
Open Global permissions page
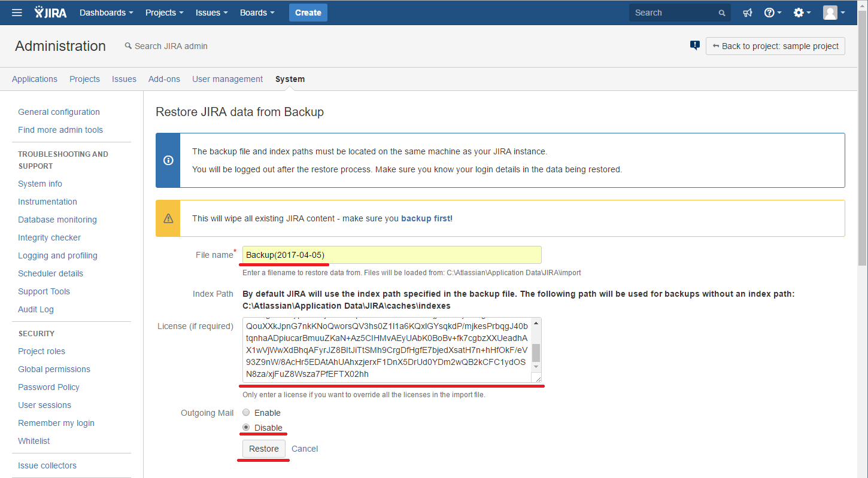click(54, 369)
